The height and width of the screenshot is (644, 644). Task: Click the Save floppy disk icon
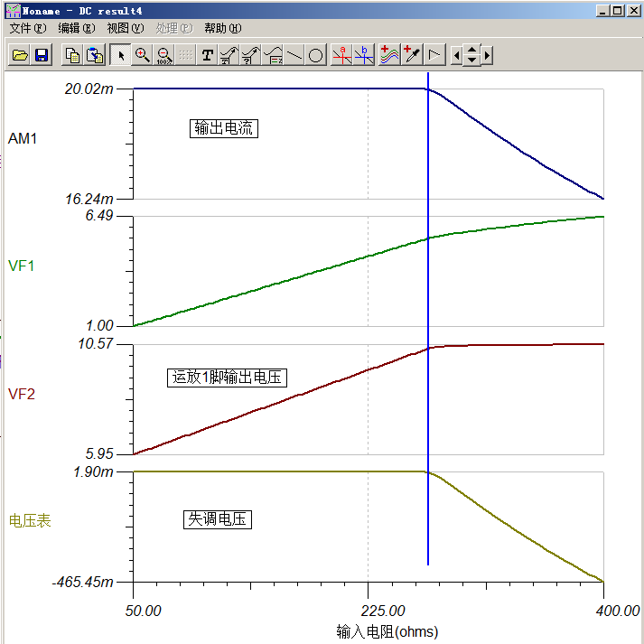pos(41,56)
